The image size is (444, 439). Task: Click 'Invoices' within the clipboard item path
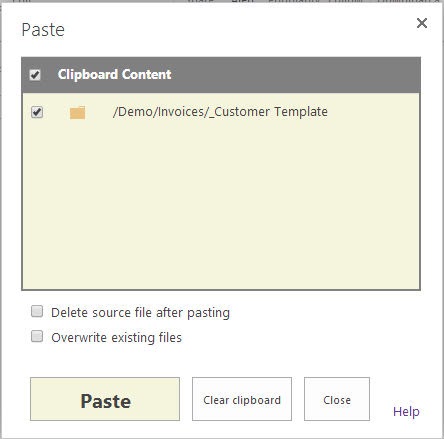click(180, 112)
